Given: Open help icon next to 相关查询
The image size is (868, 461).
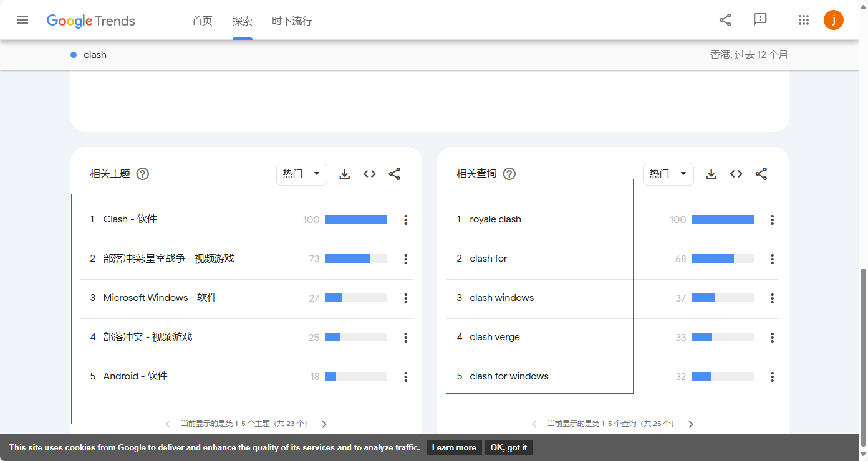Looking at the screenshot, I should pyautogui.click(x=509, y=174).
